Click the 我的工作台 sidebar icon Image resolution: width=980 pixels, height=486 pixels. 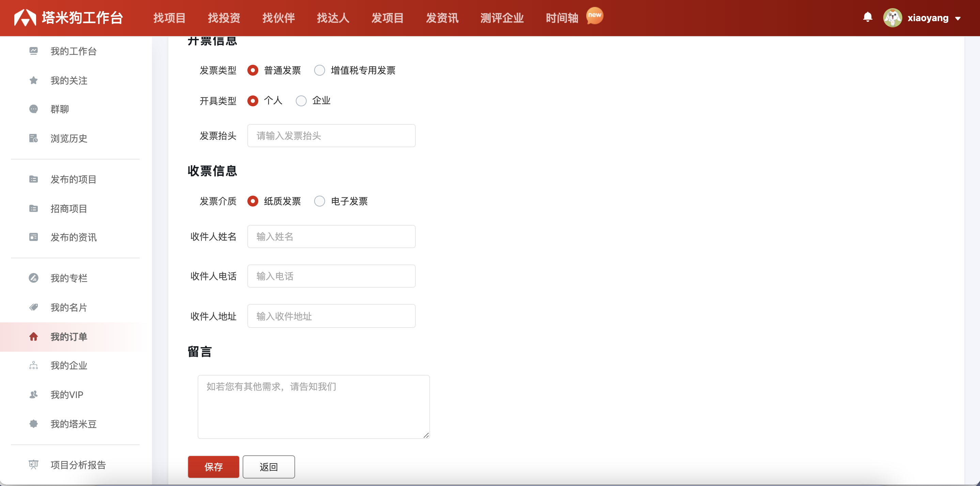pyautogui.click(x=33, y=51)
